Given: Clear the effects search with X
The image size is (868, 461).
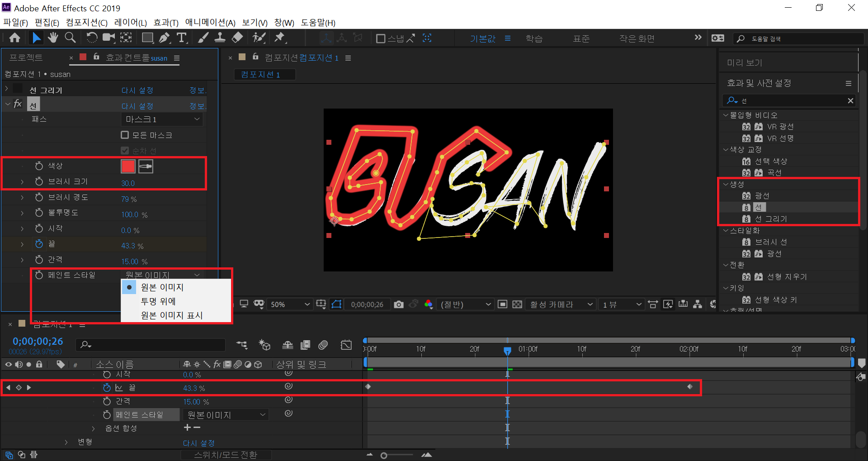Looking at the screenshot, I should pos(850,100).
